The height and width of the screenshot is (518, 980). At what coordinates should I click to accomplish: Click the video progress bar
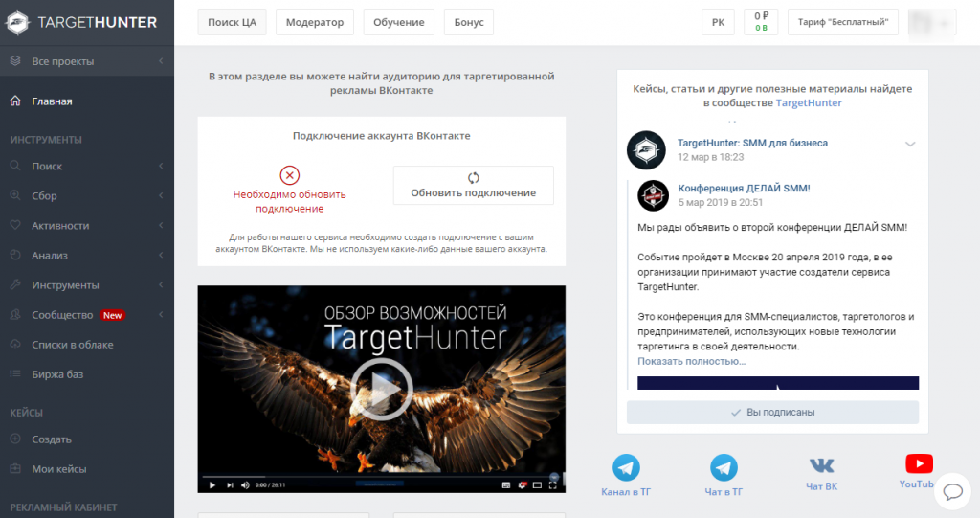tap(381, 477)
